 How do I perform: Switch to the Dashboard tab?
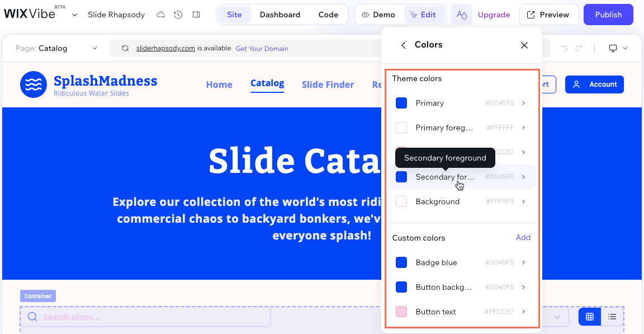[x=280, y=15]
